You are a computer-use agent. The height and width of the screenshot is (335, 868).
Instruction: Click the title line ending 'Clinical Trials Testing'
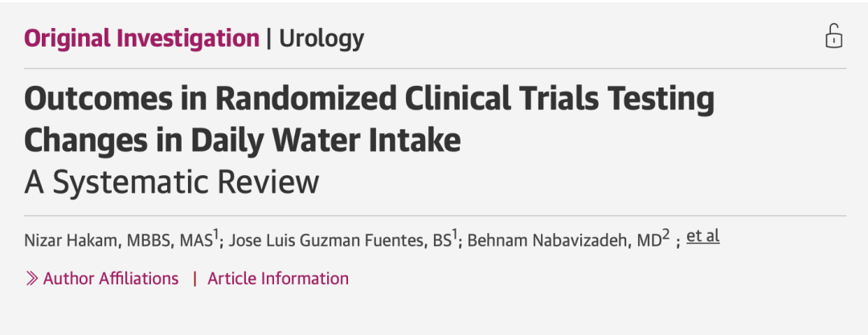coord(369,100)
